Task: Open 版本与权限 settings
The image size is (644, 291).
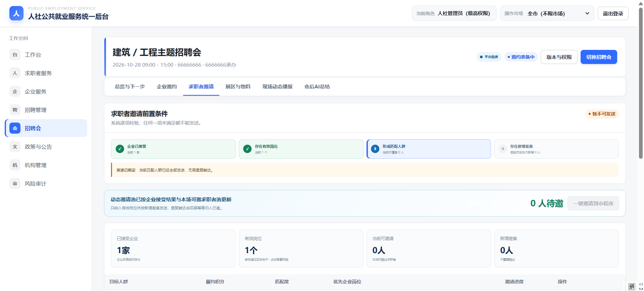Action: tap(559, 57)
